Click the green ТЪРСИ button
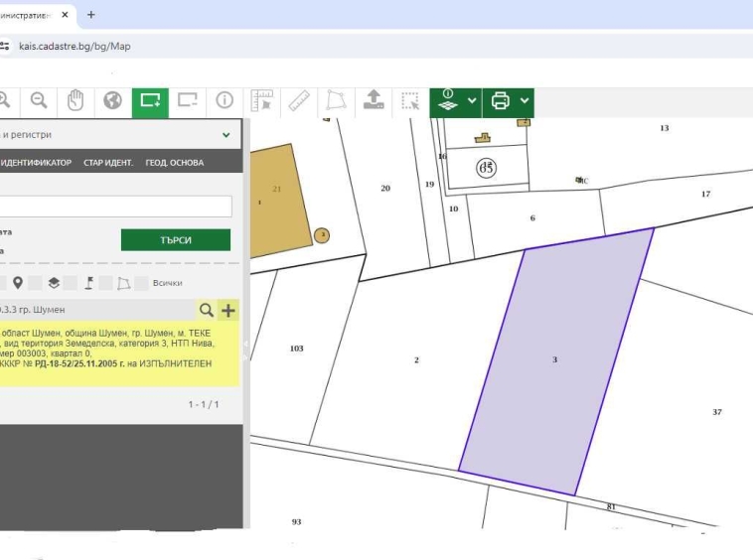Image resolution: width=753 pixels, height=560 pixels. point(176,240)
